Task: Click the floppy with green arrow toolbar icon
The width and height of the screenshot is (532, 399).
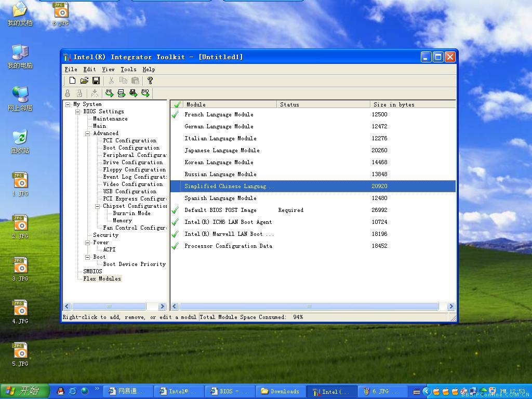Action: pyautogui.click(x=134, y=93)
